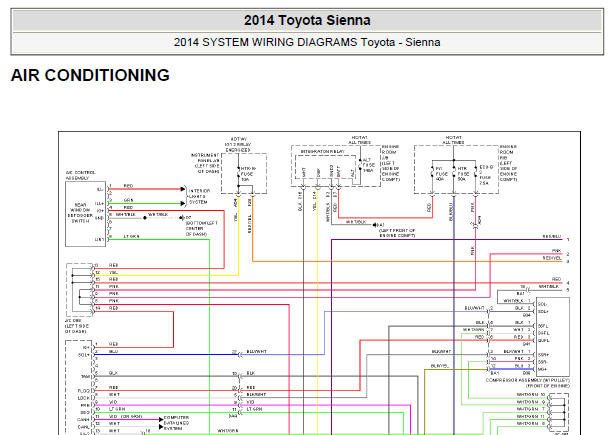Click the "2014 SYSTEM WIRING DIAGRAMS Toyota - Sienna" subtitle
Image resolution: width=609 pixels, height=435 pixels.
(307, 42)
